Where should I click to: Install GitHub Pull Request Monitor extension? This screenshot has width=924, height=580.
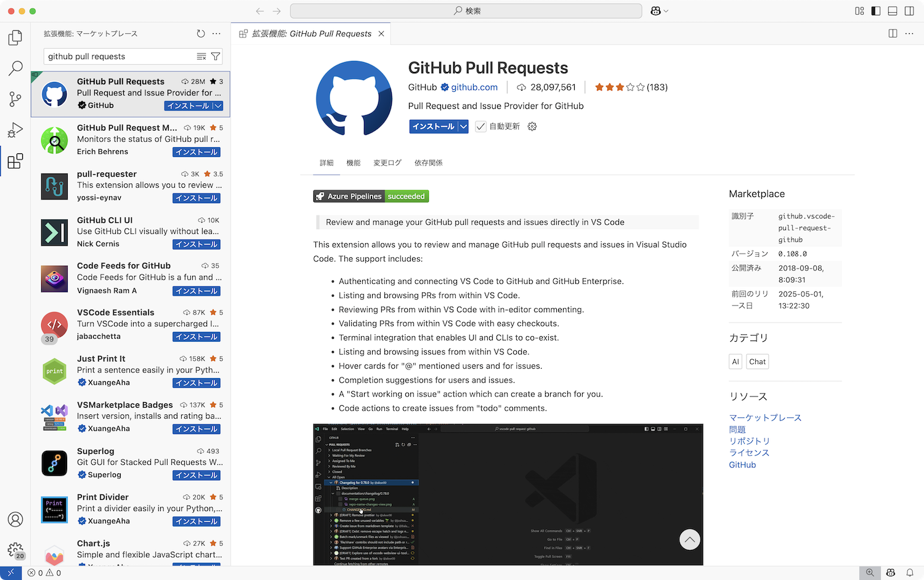point(197,152)
